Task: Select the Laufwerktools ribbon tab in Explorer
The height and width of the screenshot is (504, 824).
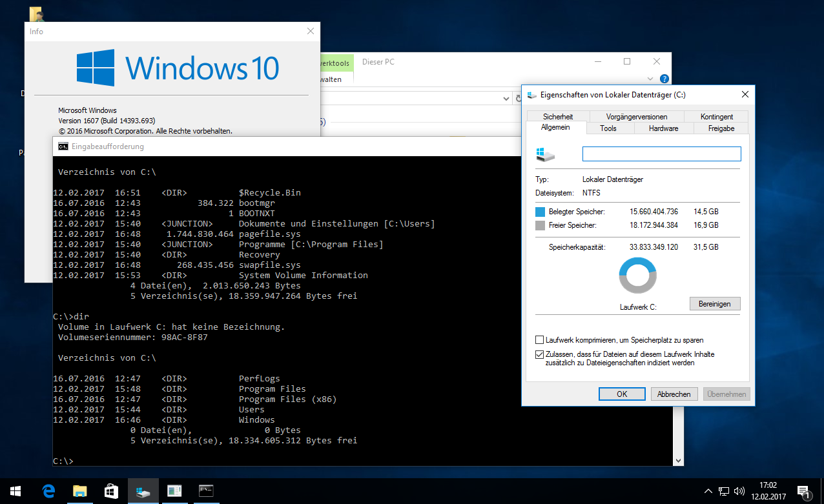Action: [x=335, y=63]
